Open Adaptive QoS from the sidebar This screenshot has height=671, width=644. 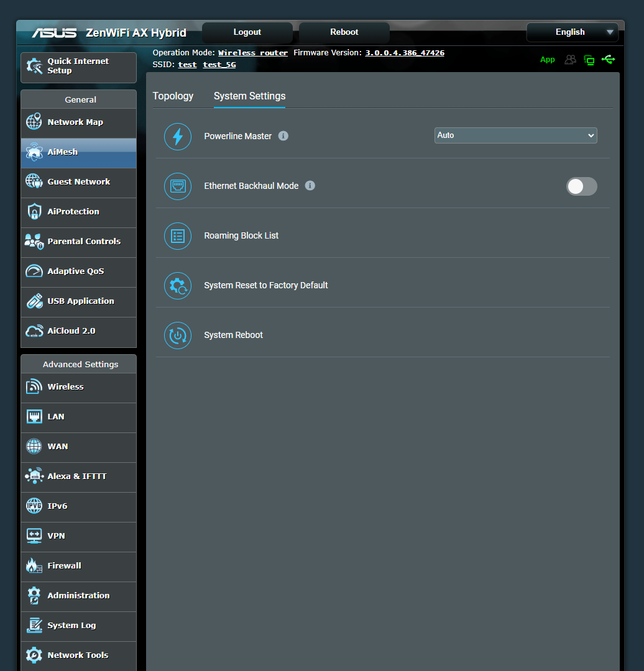[x=78, y=272]
